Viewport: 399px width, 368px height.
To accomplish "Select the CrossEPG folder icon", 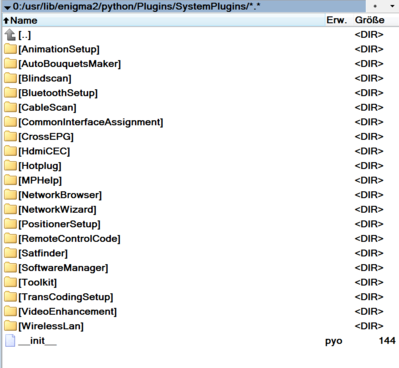I will point(10,137).
